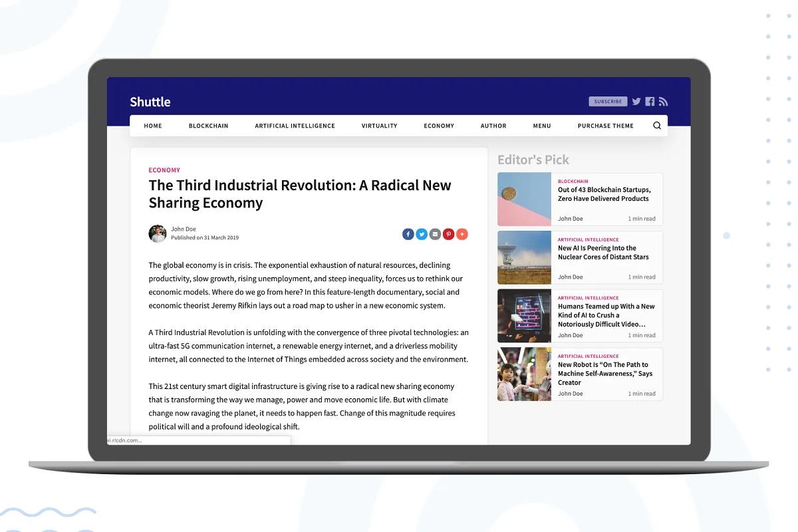Expand more share options plus icon
This screenshot has height=532, width=798.
click(462, 234)
